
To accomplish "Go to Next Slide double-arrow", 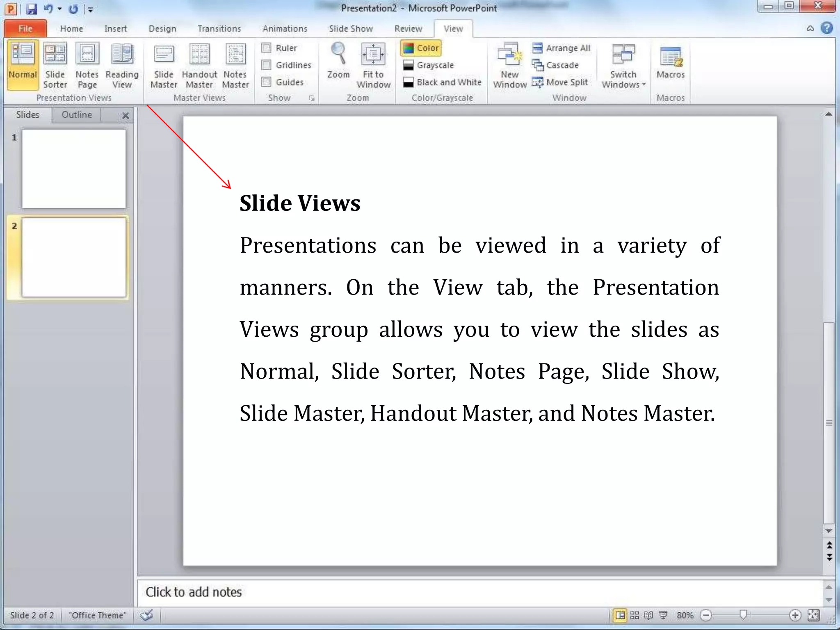I will pyautogui.click(x=829, y=557).
